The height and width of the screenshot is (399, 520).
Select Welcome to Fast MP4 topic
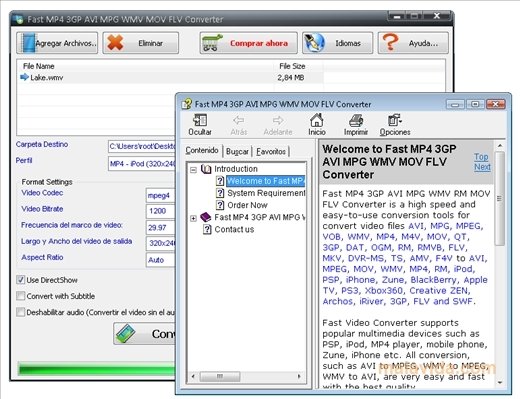266,181
